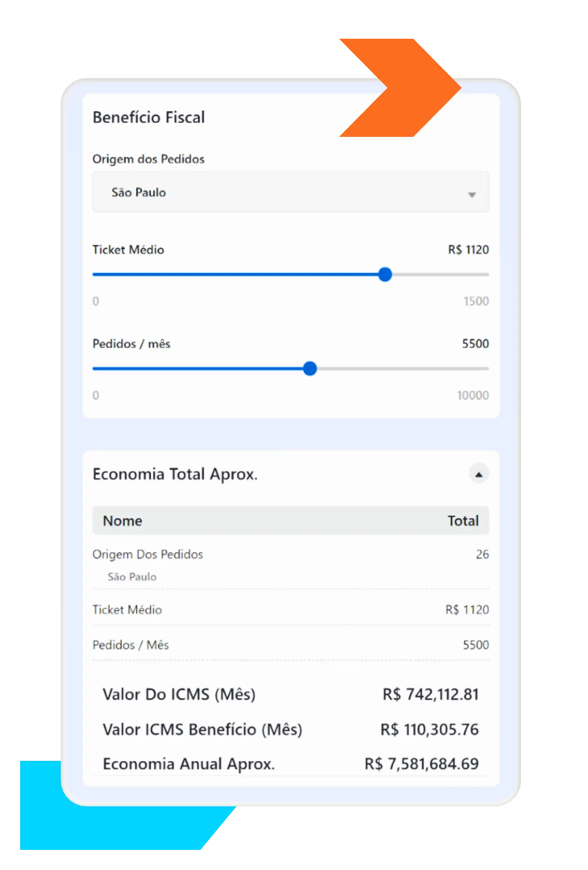Click the Pedidos / mês slider handle
The height and width of the screenshot is (870, 588).
tap(310, 369)
